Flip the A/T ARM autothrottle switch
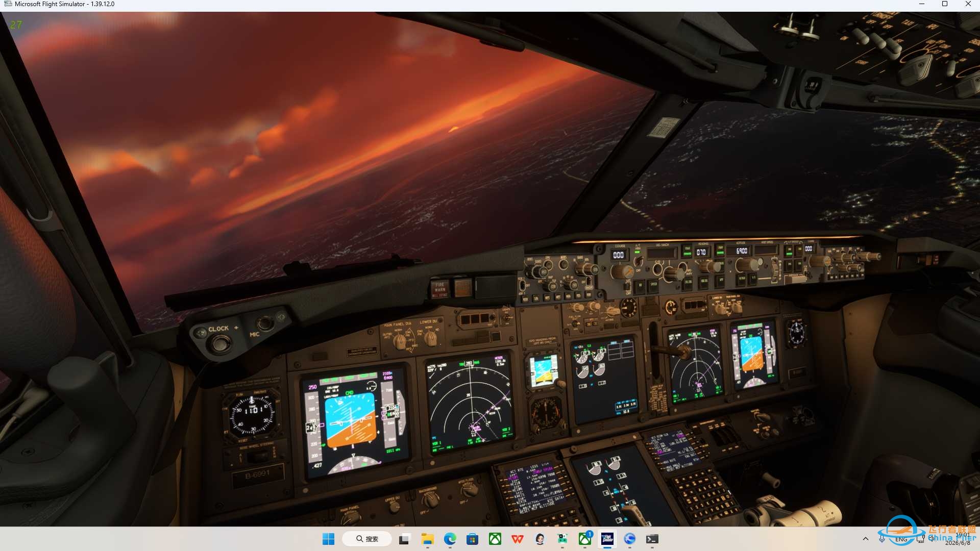This screenshot has height=551, width=980. click(638, 262)
